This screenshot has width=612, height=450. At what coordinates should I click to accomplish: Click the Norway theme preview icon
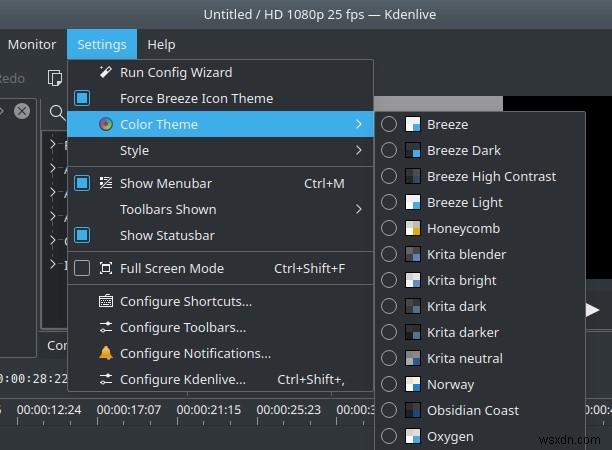[x=413, y=384]
